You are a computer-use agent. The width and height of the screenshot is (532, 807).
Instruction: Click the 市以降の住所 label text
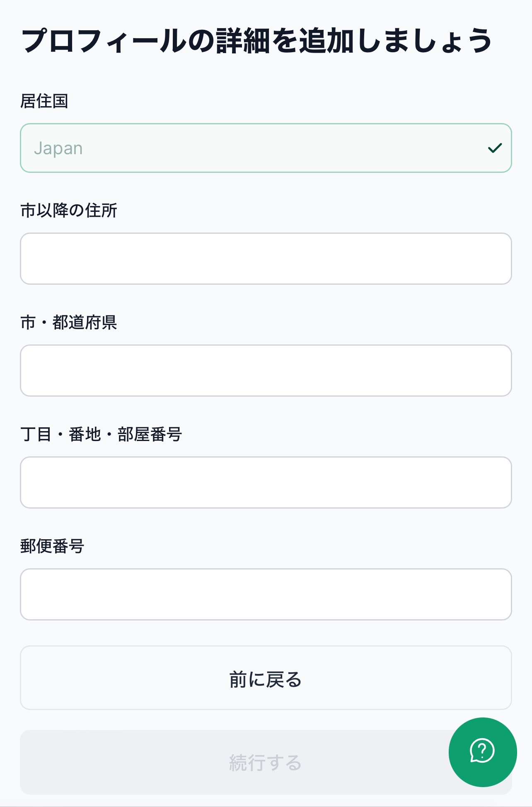tap(69, 211)
